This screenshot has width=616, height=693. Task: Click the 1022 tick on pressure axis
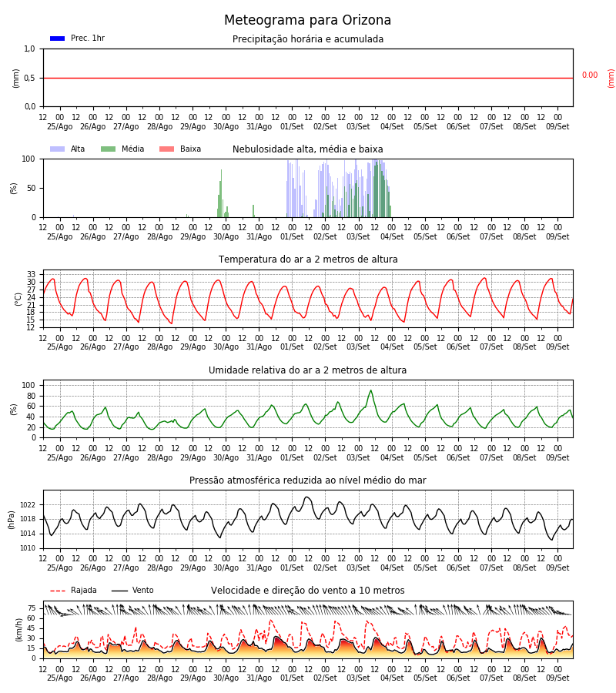(28, 504)
